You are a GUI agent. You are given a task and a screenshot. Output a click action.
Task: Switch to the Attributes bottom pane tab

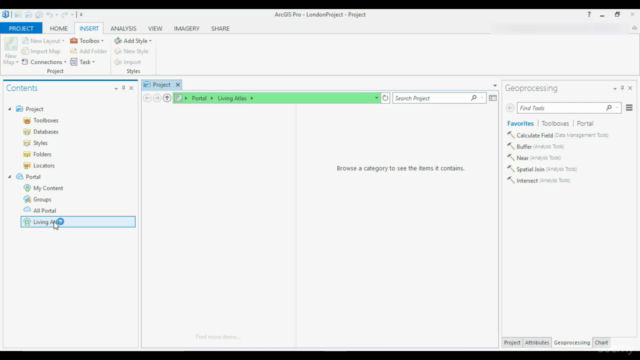537,342
